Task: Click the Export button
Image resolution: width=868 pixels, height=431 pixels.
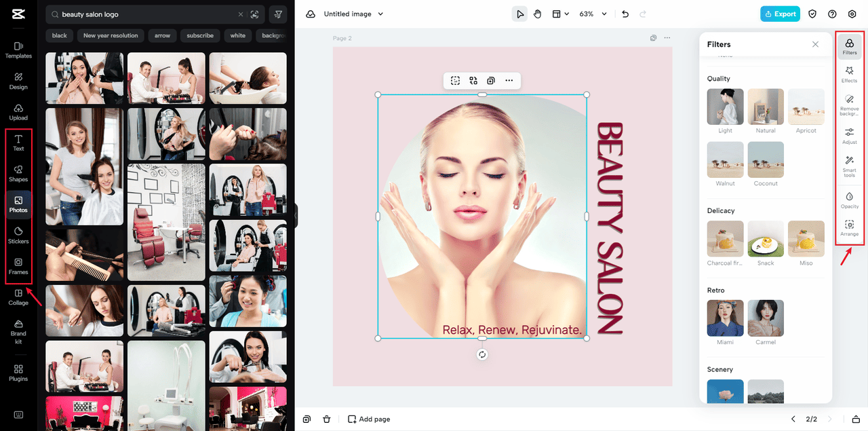Action: (779, 14)
